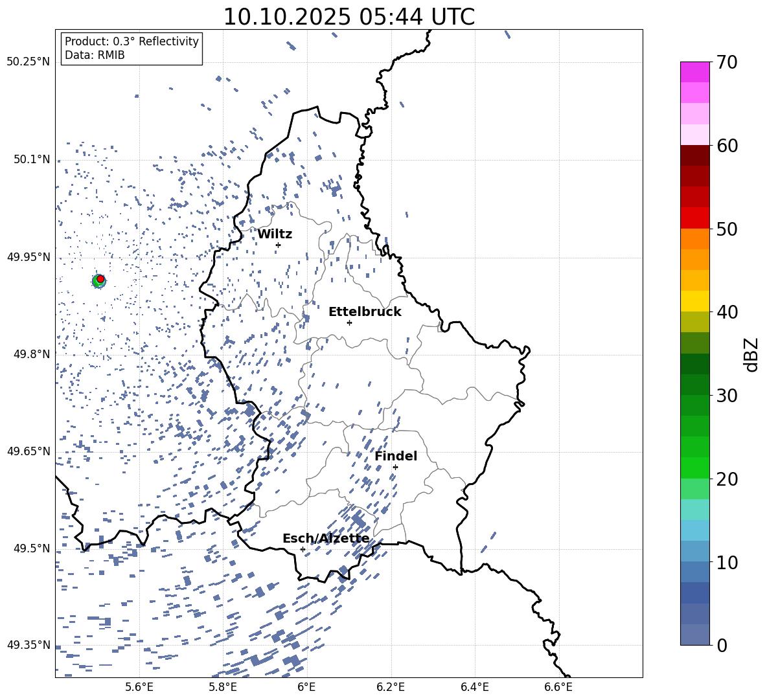Click the Findel station label
767x700 pixels.
click(396, 456)
